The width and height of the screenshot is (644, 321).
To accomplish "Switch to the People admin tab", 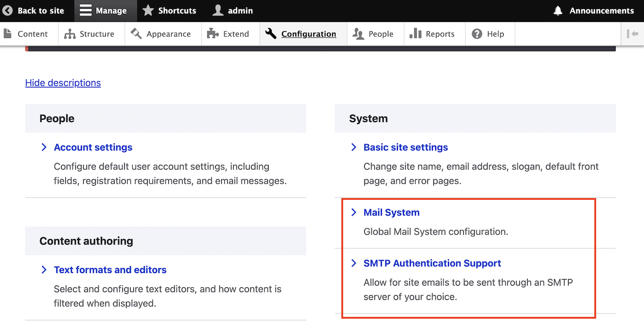I will point(375,33).
